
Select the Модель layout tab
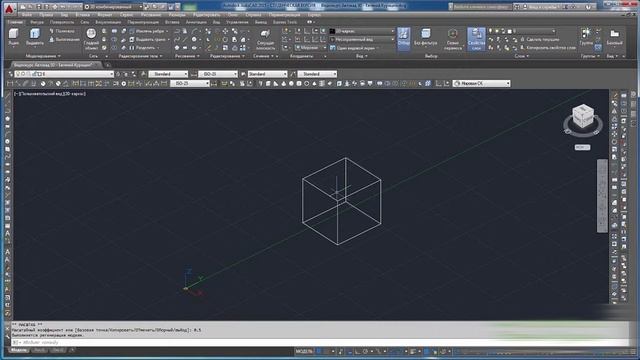[x=18, y=351]
